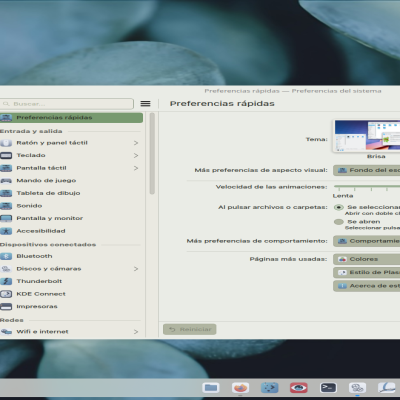Adjust the animation speed slider
The width and height of the screenshot is (400, 400).
tap(367, 187)
